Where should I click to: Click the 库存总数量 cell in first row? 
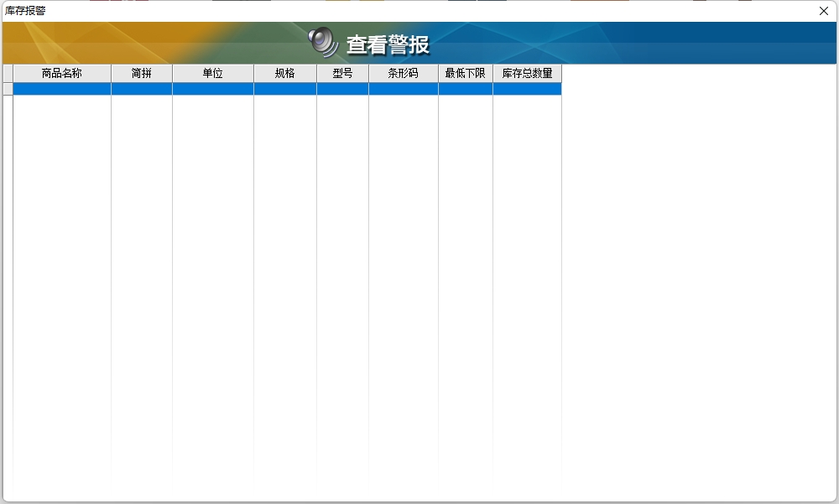[527, 89]
